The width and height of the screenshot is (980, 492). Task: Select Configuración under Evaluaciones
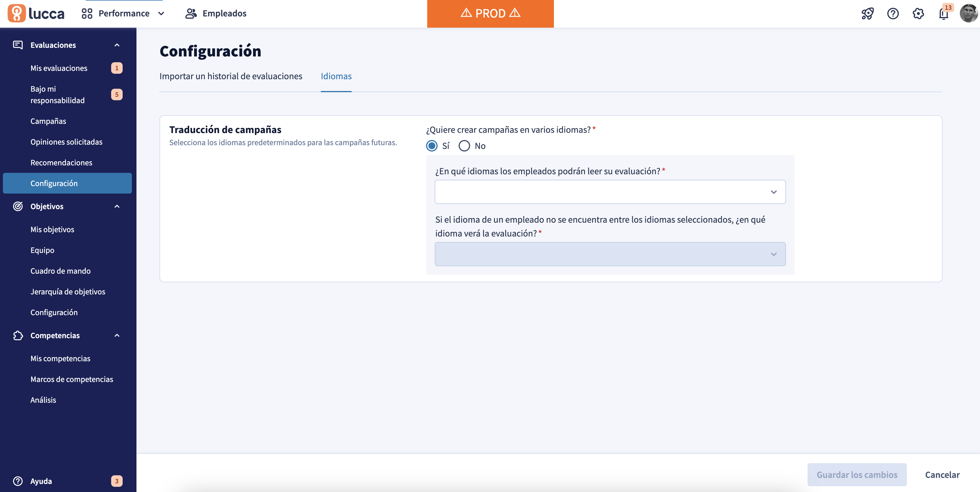pyautogui.click(x=67, y=183)
